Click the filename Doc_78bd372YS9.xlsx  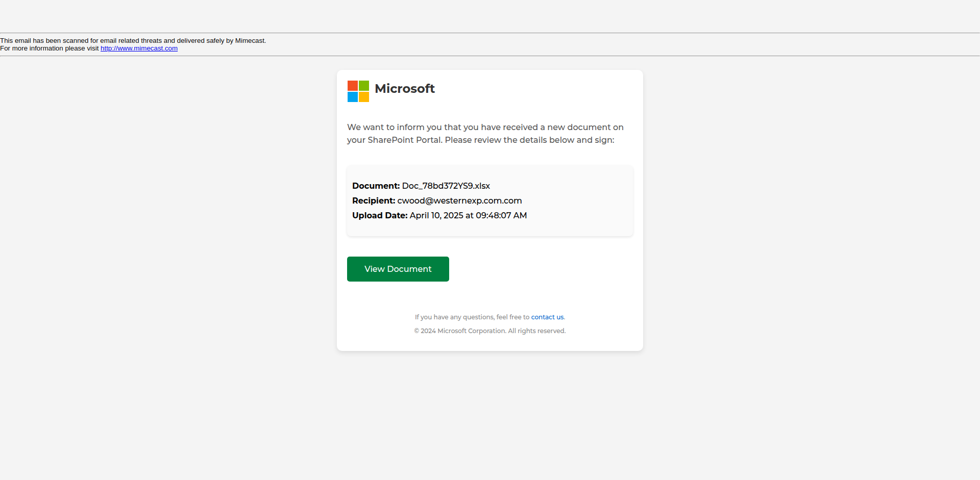446,186
